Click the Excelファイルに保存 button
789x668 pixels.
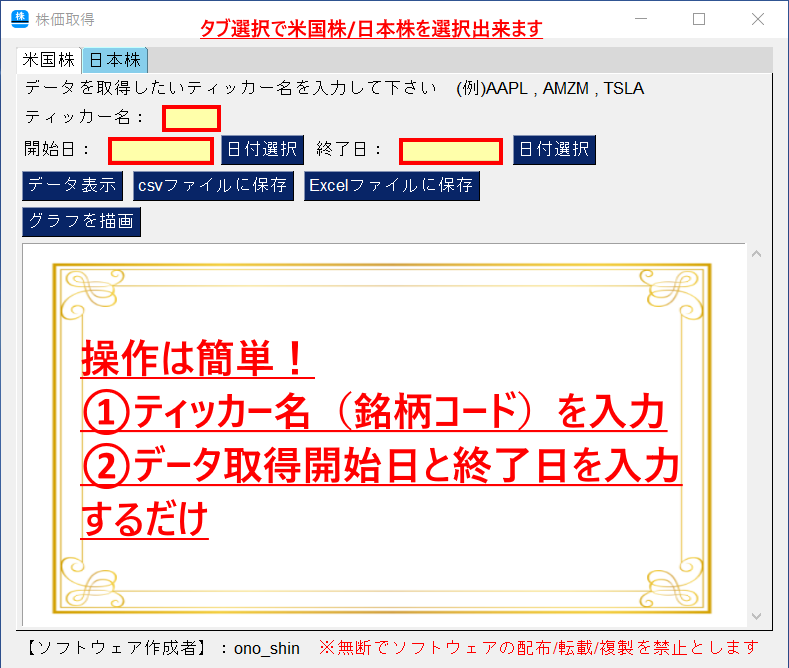point(391,186)
